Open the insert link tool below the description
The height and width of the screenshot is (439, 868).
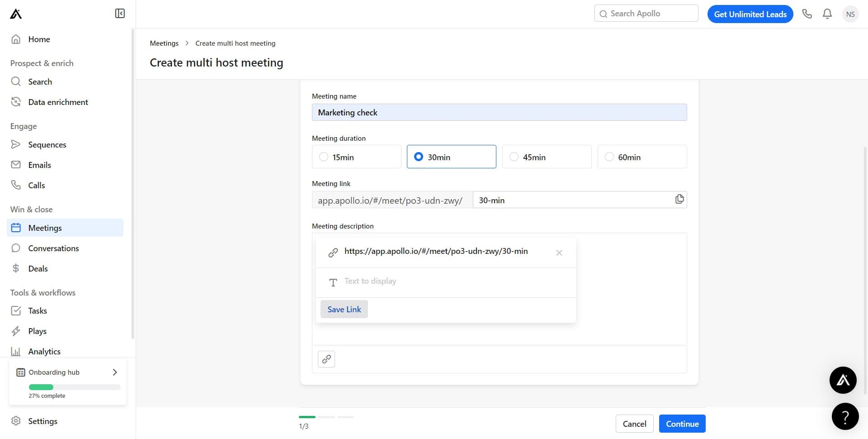[x=326, y=359]
